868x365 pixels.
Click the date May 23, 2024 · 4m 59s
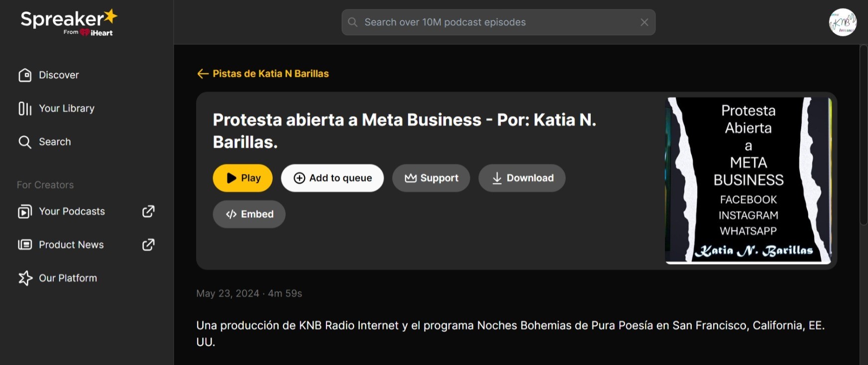click(x=249, y=293)
